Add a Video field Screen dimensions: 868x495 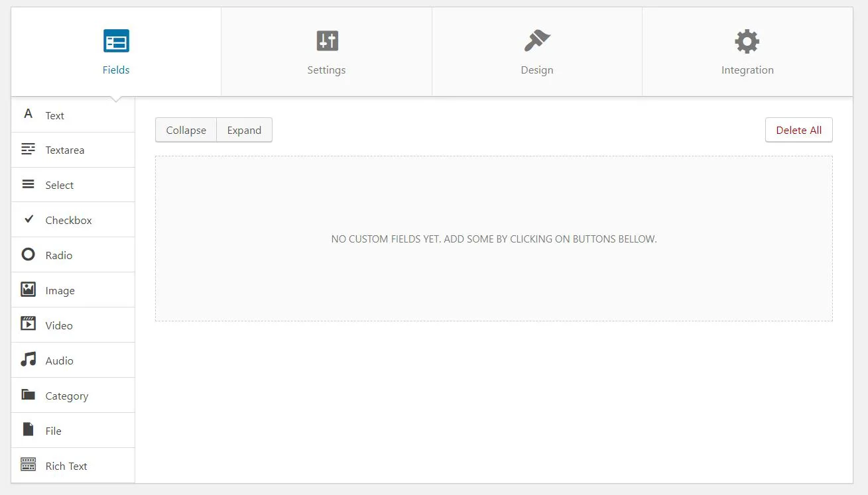pyautogui.click(x=73, y=325)
